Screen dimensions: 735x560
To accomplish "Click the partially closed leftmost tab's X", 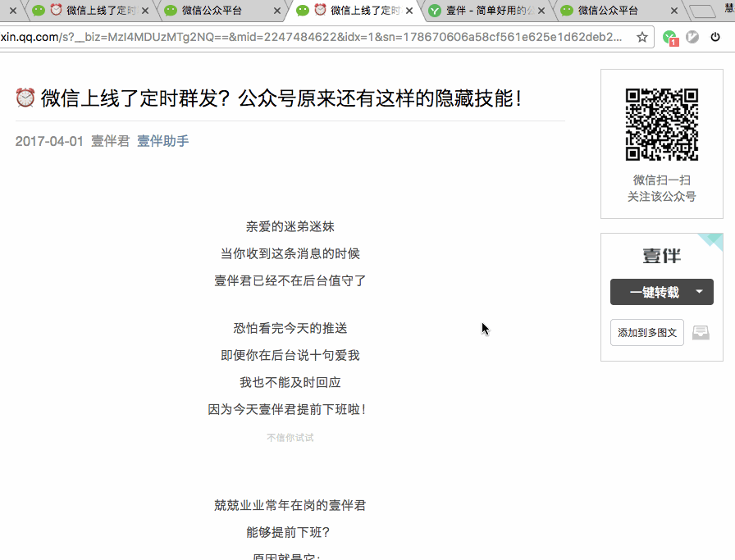I will coord(13,11).
